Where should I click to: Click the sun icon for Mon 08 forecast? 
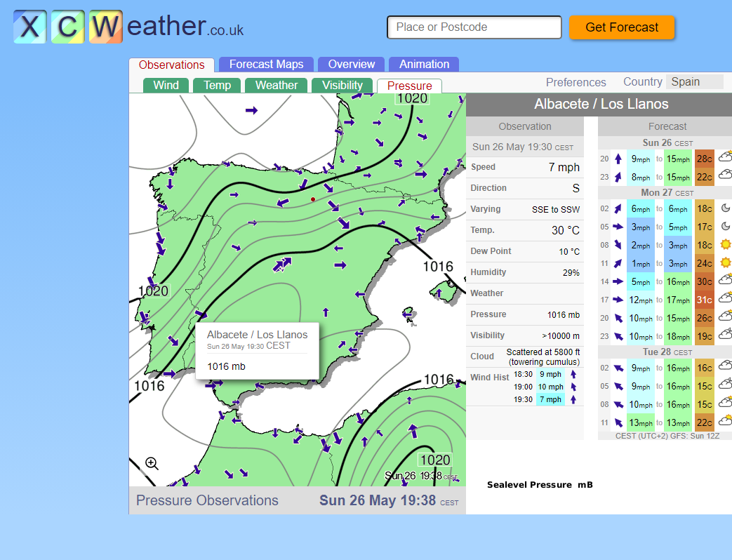click(725, 245)
